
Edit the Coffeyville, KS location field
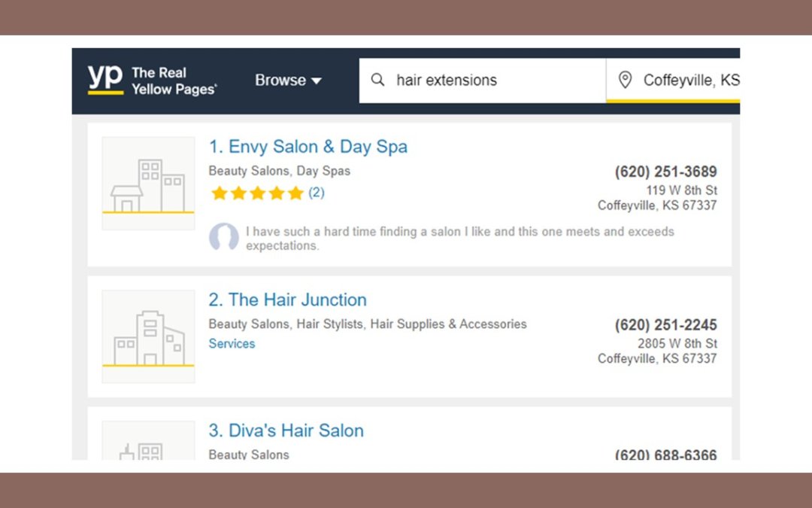point(673,81)
